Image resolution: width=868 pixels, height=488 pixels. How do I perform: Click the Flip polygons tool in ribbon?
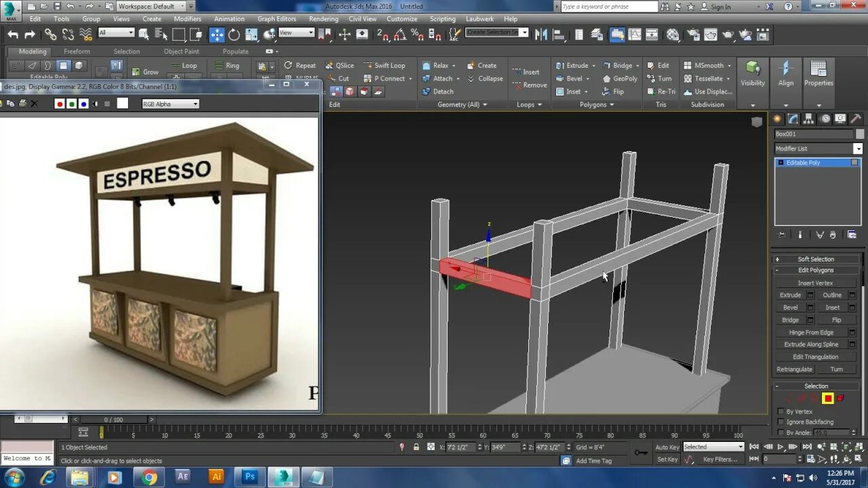(613, 91)
